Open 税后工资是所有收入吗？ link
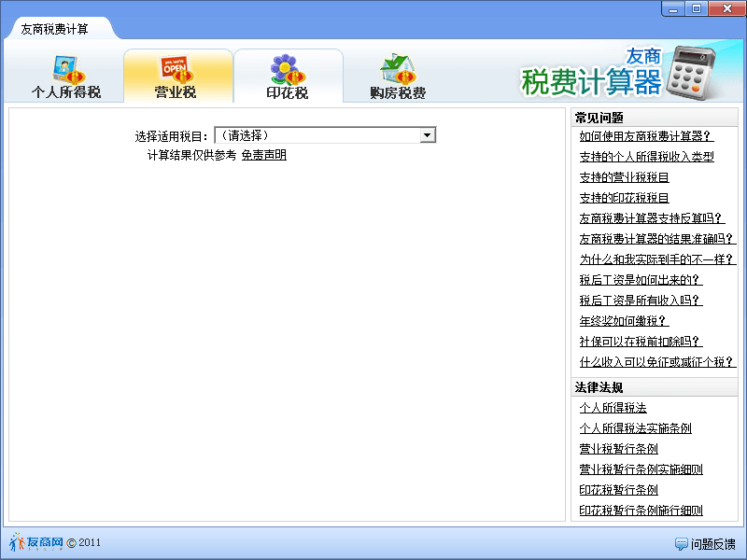Image resolution: width=747 pixels, height=560 pixels. [641, 300]
